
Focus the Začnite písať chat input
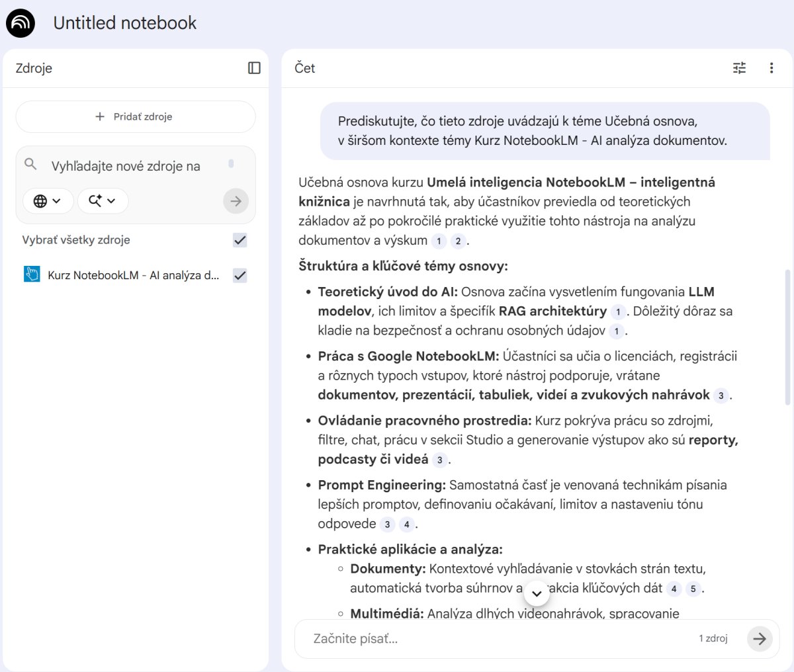tap(496, 639)
